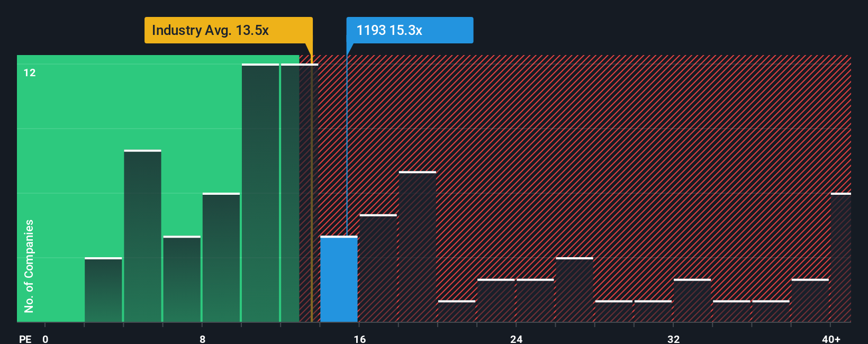Select the bar for PE 8 to 10
868x344 pixels.
click(x=221, y=257)
